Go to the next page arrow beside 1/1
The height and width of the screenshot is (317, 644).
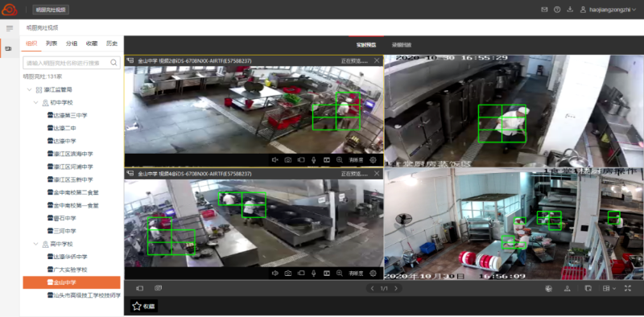(x=396, y=288)
